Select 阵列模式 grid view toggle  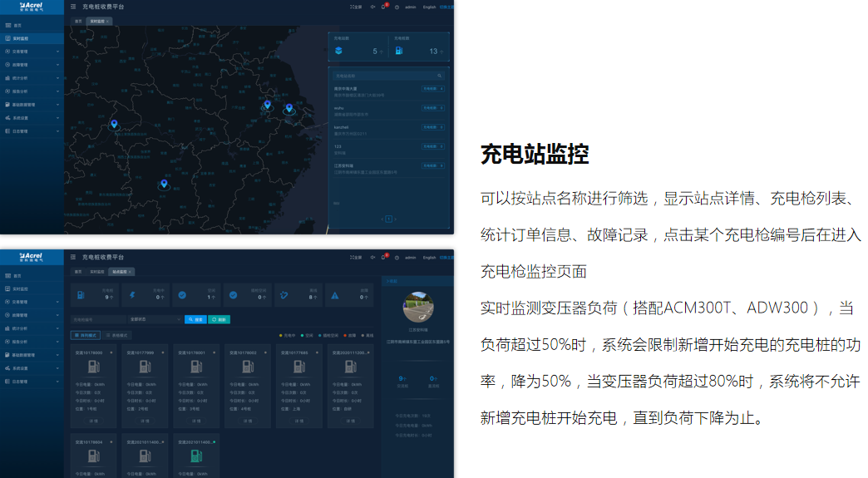point(86,335)
